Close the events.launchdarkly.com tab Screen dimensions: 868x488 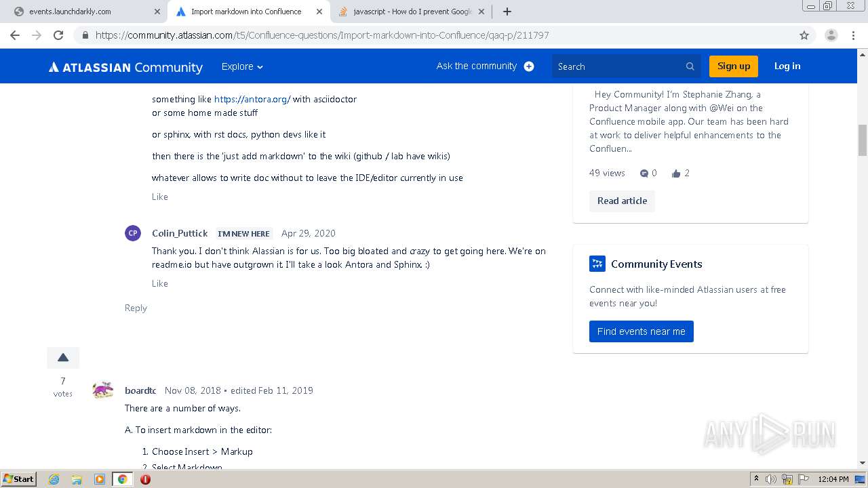[157, 12]
